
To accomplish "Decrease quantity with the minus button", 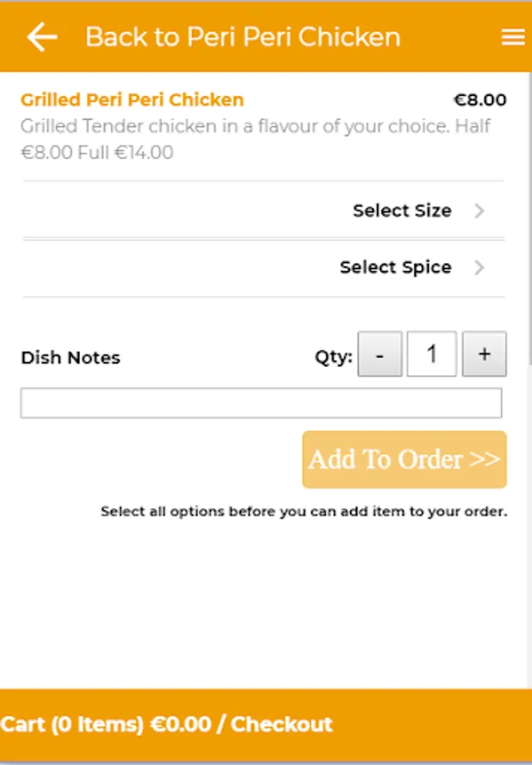I will tap(379, 354).
